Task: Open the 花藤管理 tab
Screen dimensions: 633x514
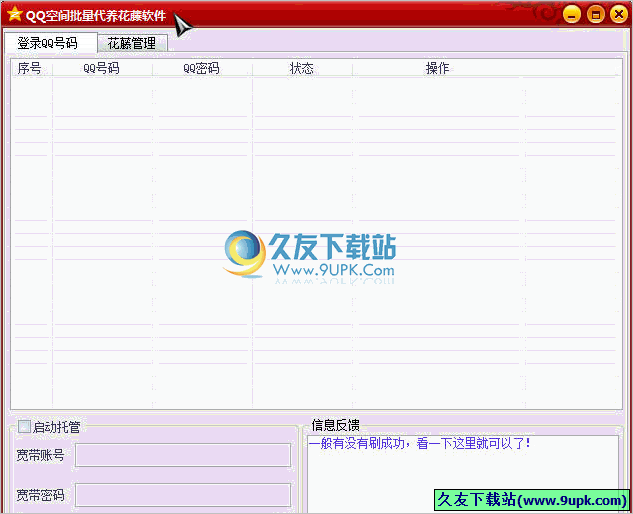Action: click(132, 43)
